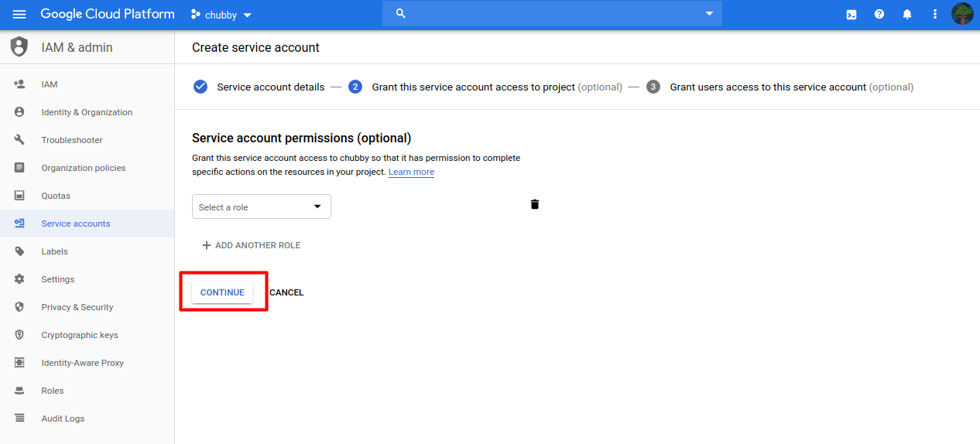The width and height of the screenshot is (980, 444).
Task: Go to Quotas page
Action: [x=87, y=196]
